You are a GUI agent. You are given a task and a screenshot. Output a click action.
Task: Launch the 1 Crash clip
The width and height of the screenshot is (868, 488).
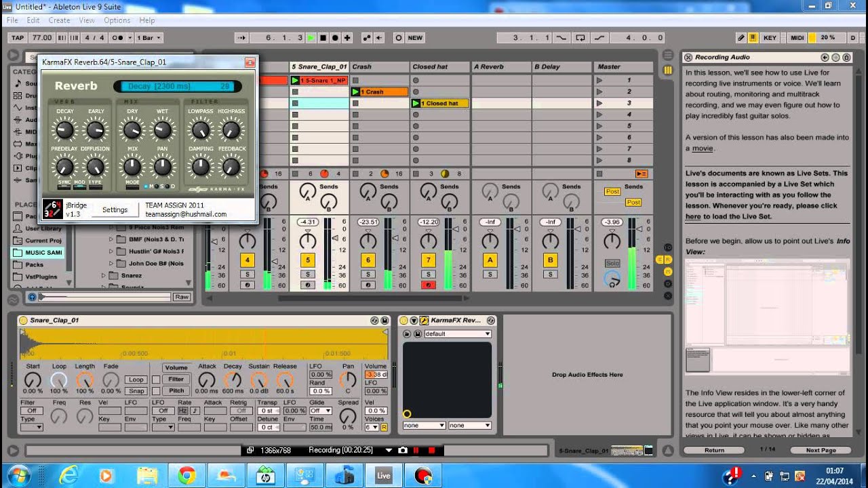tap(355, 91)
